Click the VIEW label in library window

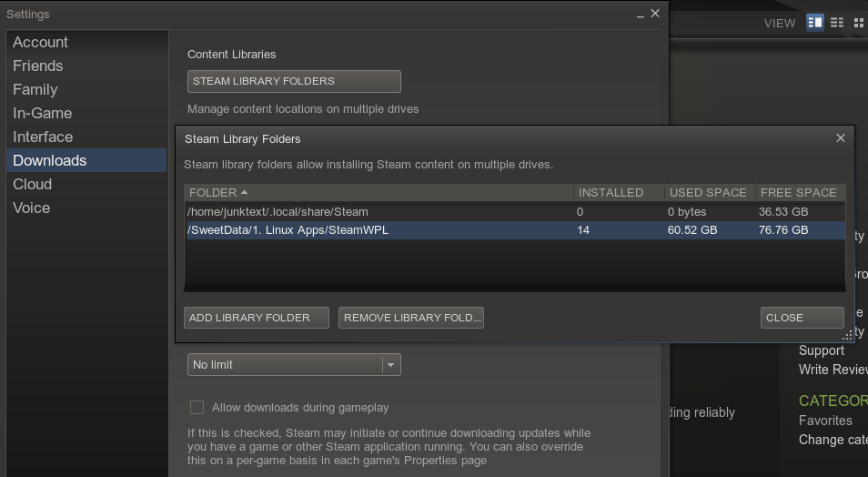pos(780,24)
